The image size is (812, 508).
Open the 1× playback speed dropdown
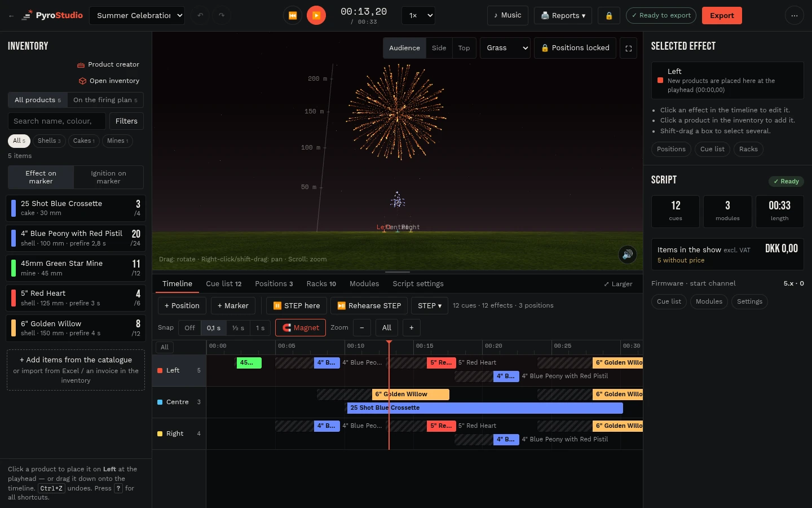pyautogui.click(x=418, y=16)
